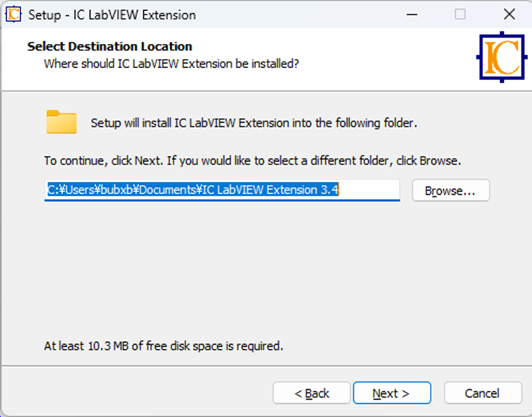Click the empty gray dialog body area
This screenshot has height=417, width=532.
[x=265, y=272]
